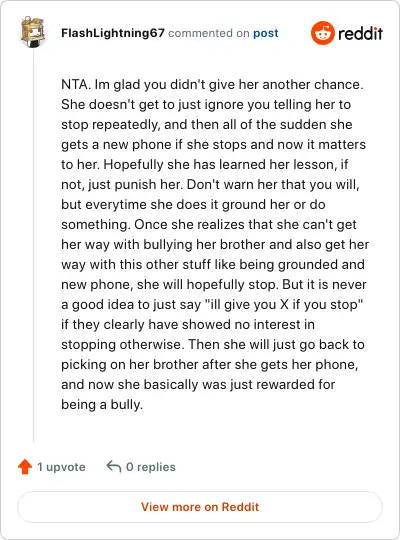Screen dimensions: 400x540
Task: Open the "0 replies" label
Action: (x=151, y=467)
